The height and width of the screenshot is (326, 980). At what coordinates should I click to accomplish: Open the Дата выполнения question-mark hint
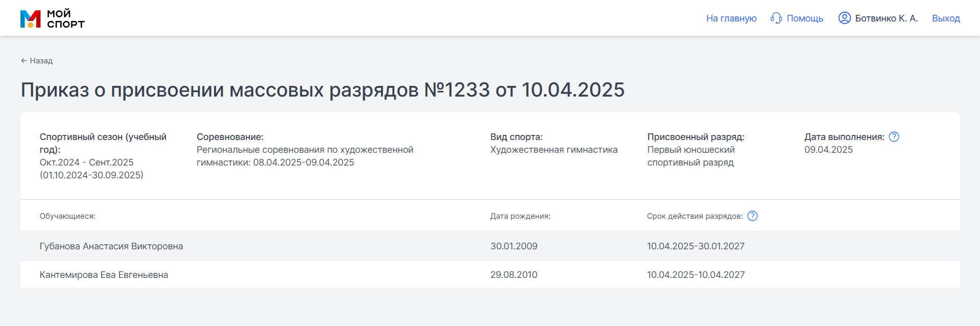(x=894, y=137)
